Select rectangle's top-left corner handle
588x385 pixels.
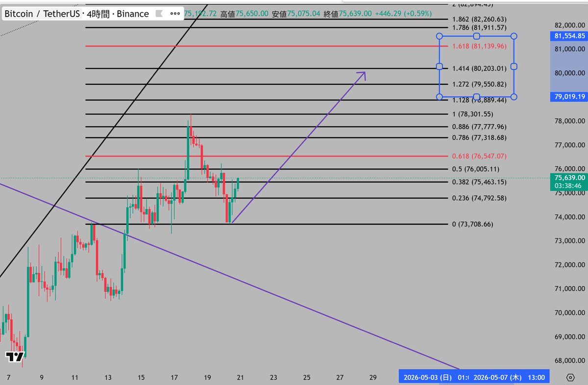point(440,36)
